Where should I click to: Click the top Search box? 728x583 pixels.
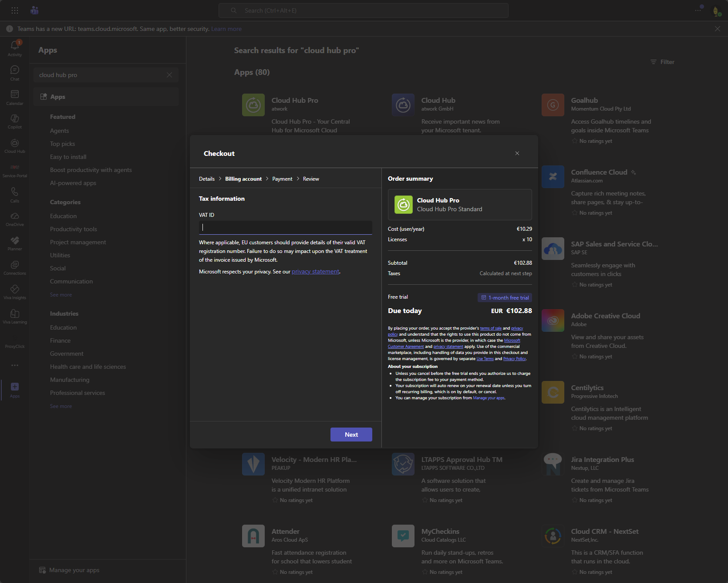[x=364, y=10]
